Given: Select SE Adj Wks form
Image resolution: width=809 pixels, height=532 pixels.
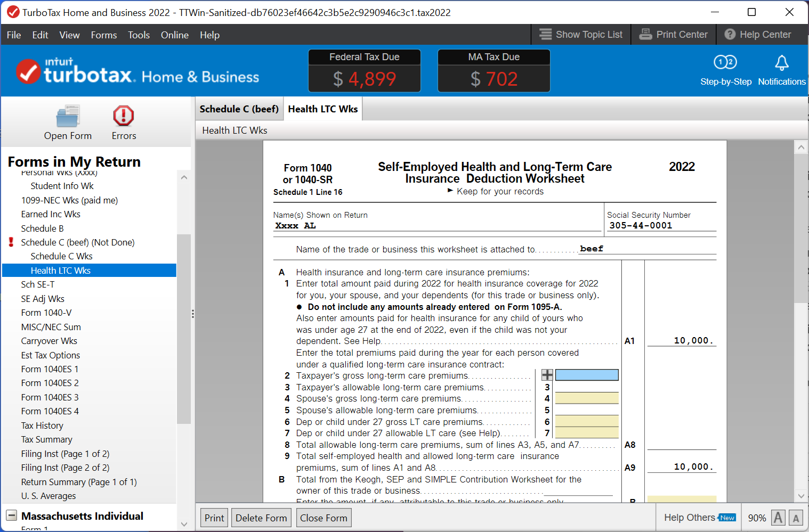Looking at the screenshot, I should point(43,299).
